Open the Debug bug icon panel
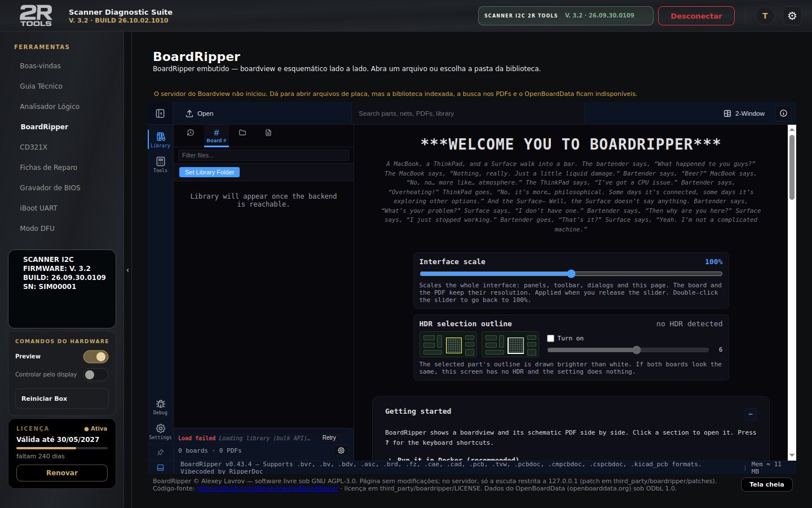The image size is (812, 508). coord(160,407)
